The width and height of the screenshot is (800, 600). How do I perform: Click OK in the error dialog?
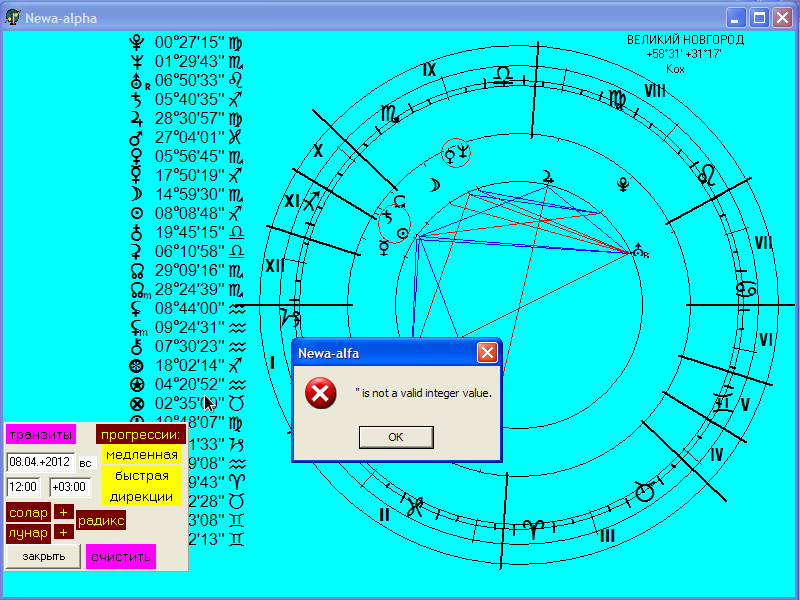[396, 437]
